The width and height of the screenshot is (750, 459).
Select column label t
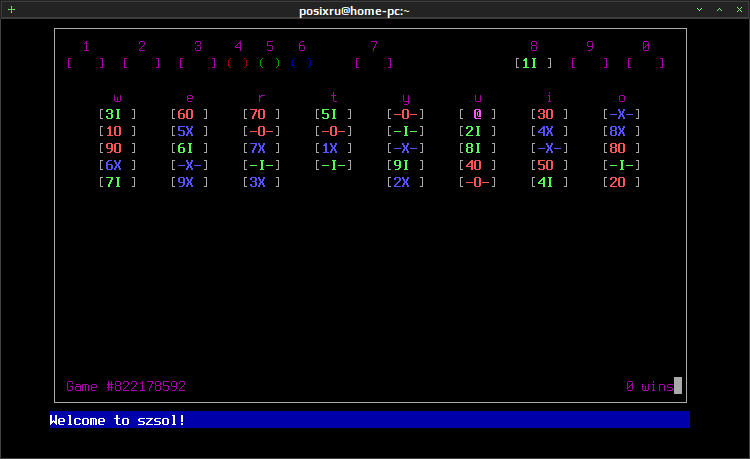(x=333, y=98)
